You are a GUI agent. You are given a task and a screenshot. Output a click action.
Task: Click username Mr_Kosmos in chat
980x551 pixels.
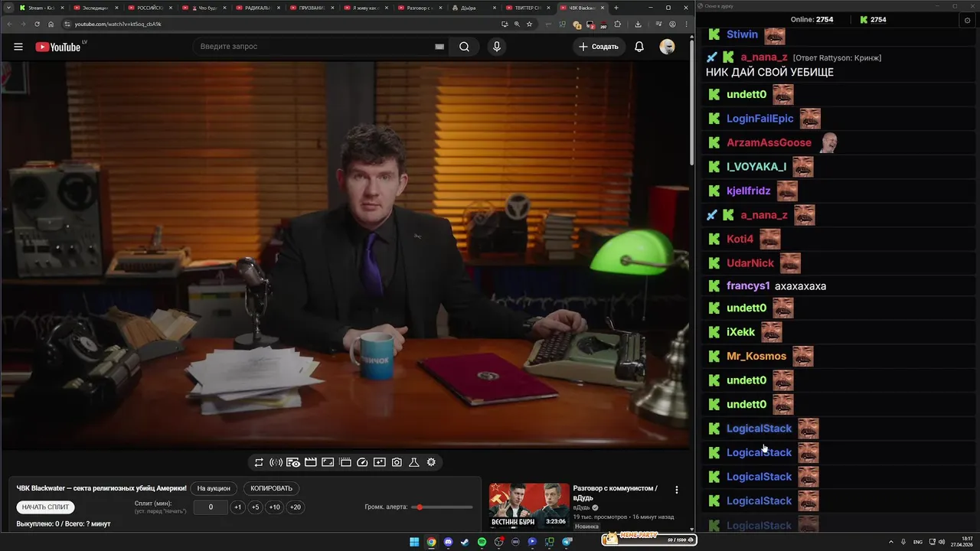[x=756, y=356]
